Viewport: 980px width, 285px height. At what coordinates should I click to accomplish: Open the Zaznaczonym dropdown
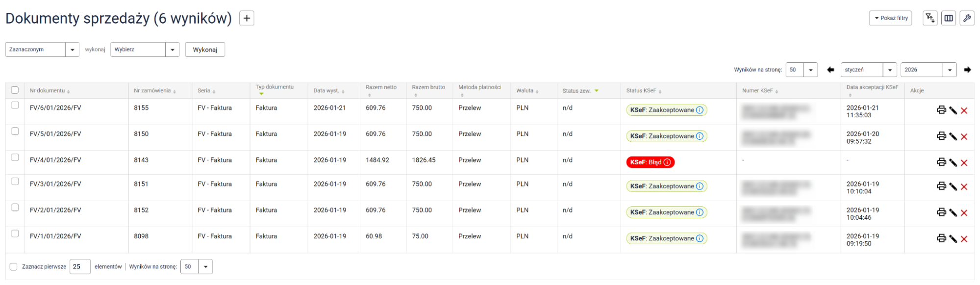(42, 50)
